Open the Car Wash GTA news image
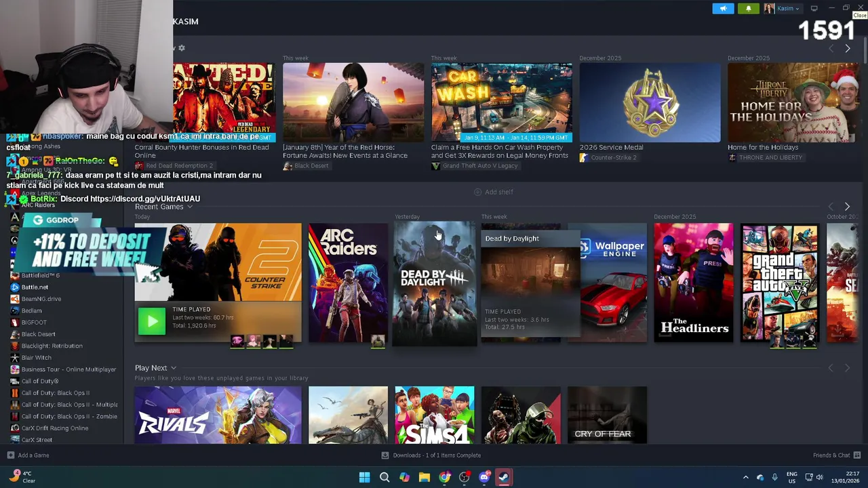The image size is (868, 488). 502,102
